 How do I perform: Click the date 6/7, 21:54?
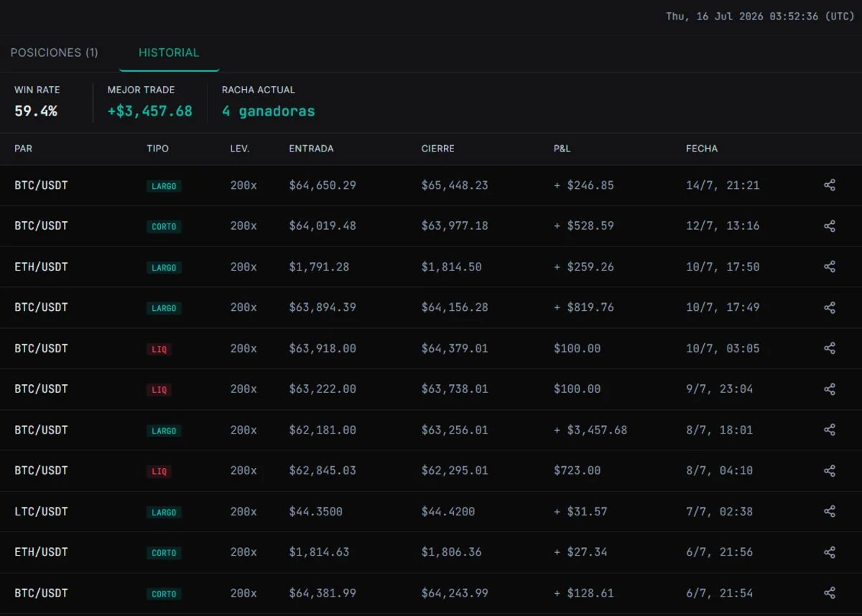(720, 593)
